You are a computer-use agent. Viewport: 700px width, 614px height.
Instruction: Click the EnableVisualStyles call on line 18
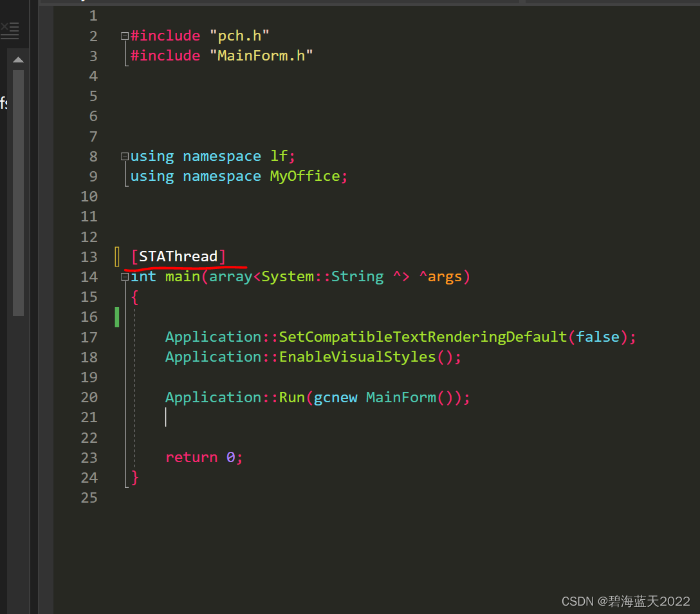[x=356, y=357]
